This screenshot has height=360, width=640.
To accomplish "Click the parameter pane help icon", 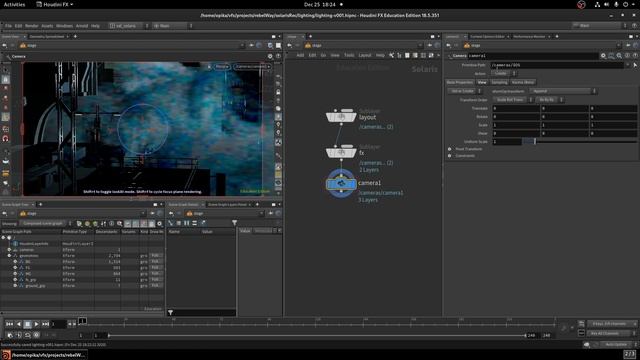I will [635, 56].
